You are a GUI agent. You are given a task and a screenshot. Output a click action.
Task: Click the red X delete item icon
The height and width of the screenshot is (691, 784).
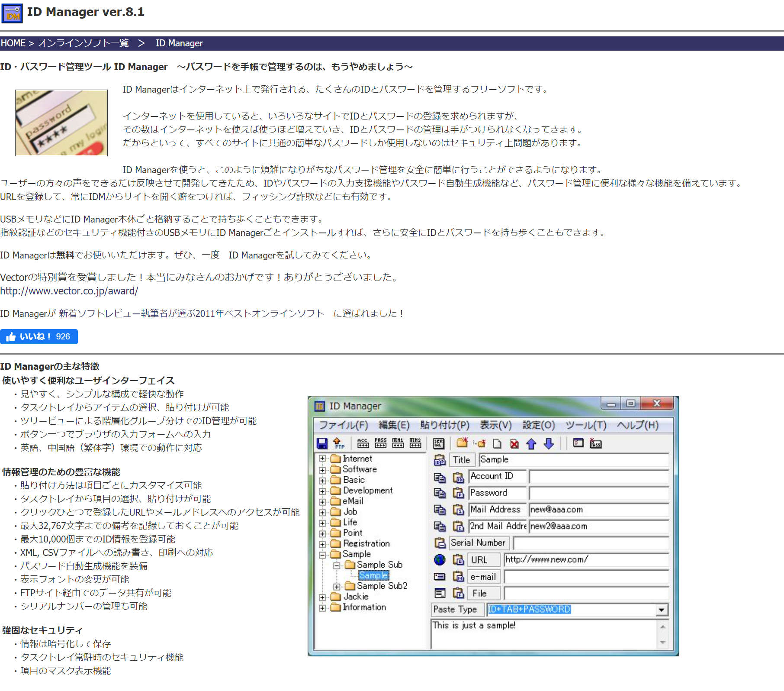point(514,444)
